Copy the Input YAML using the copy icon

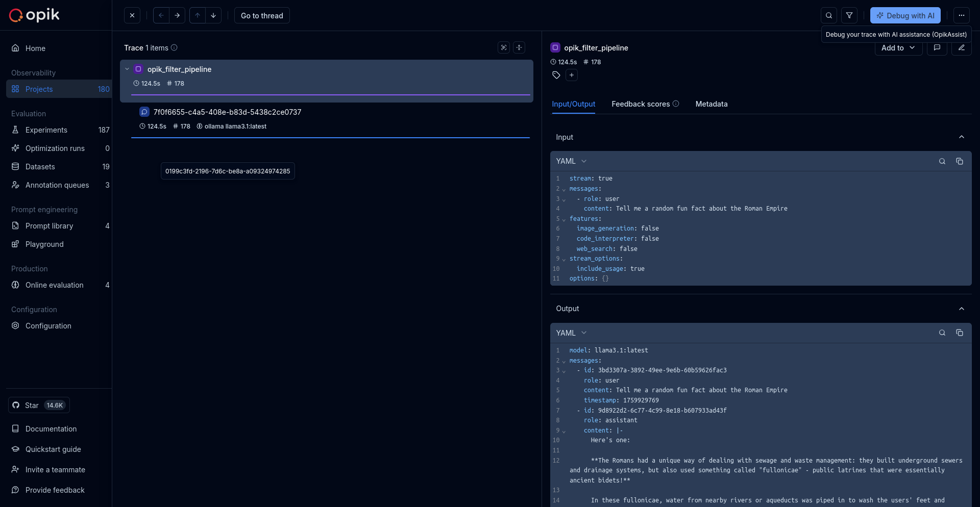click(960, 161)
